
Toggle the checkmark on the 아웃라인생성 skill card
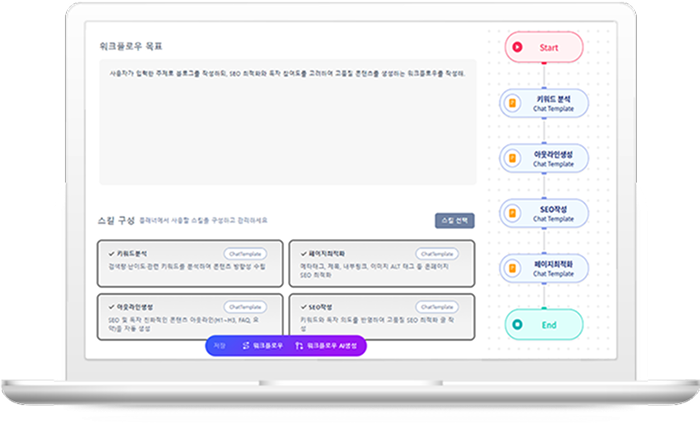[111, 307]
